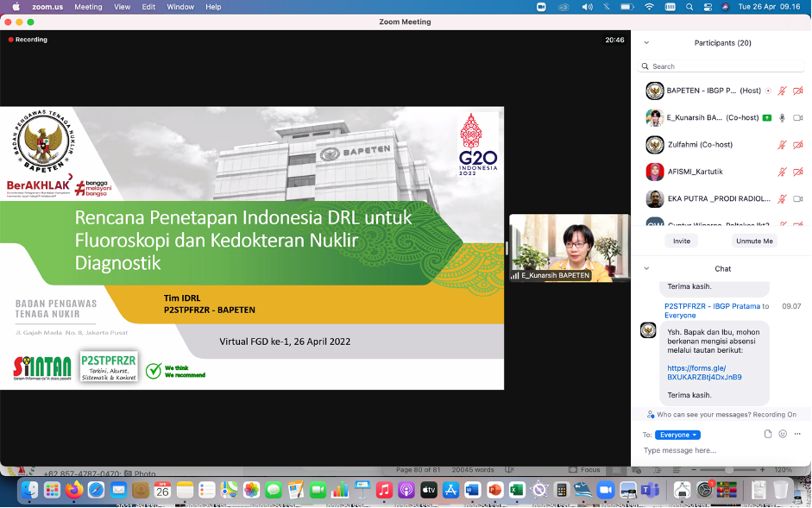Screen dimensions: 812x508
Task: Open Wi-Fi menu in the menu bar
Action: (649, 7)
